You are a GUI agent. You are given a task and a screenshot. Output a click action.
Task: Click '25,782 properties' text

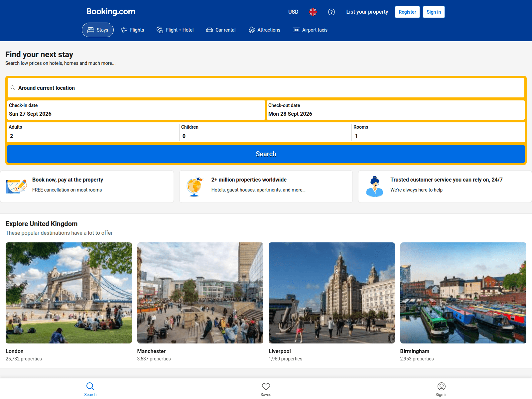pos(24,359)
